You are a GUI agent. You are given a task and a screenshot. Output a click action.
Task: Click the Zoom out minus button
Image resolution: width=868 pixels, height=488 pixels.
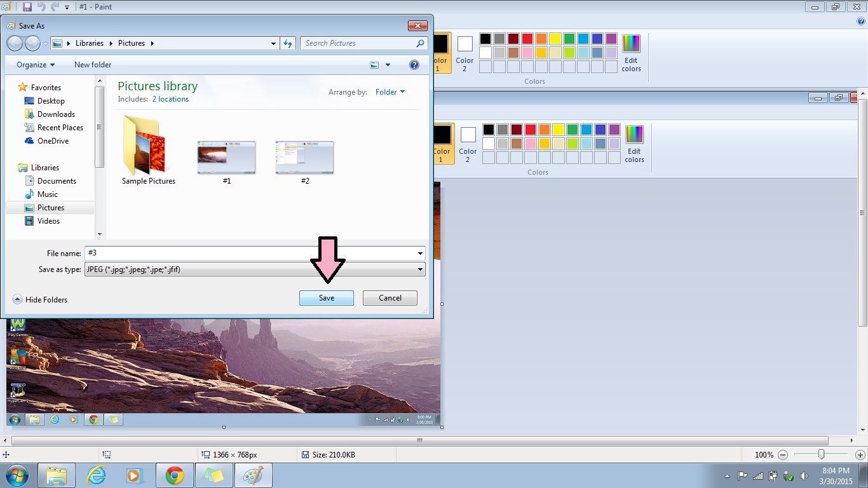click(783, 455)
